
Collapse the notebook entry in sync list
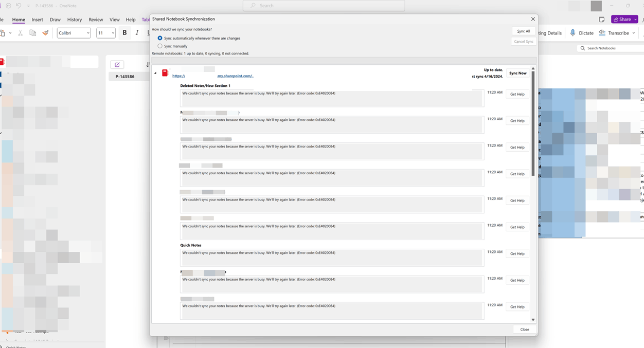click(x=155, y=73)
